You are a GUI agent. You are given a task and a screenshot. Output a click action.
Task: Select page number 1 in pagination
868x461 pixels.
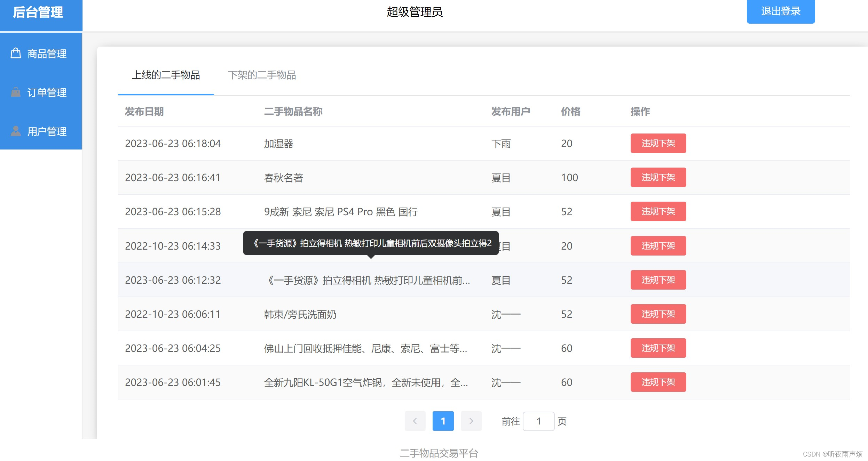click(x=443, y=421)
